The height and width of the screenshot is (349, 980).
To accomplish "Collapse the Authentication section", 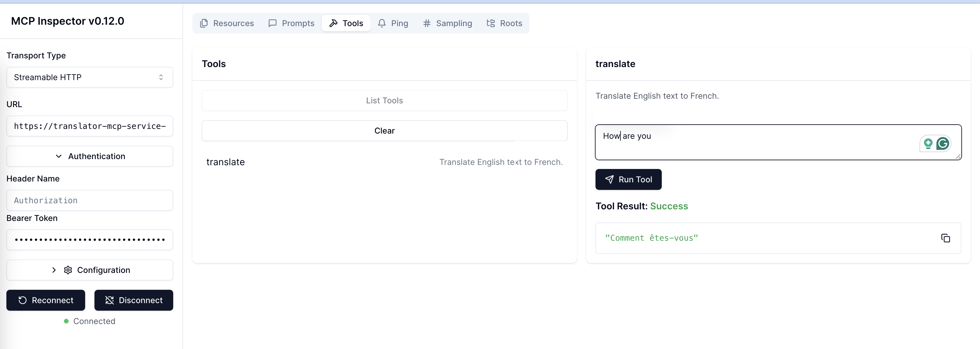I will point(90,156).
